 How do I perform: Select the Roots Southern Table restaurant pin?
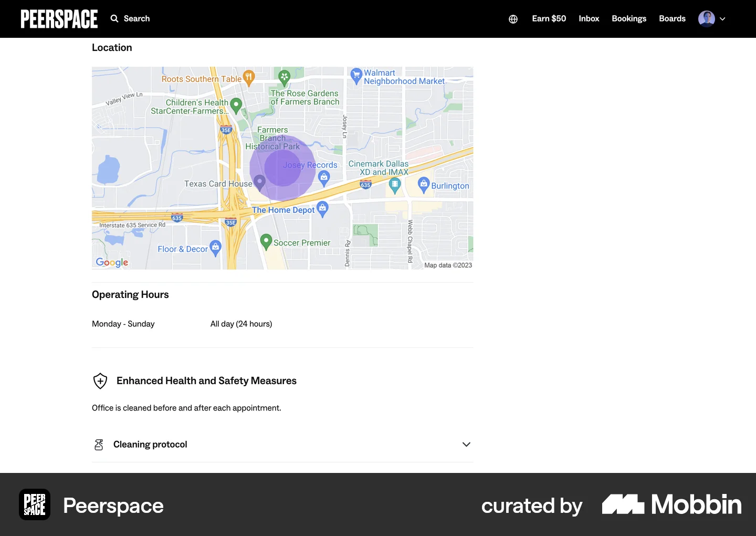pyautogui.click(x=249, y=78)
